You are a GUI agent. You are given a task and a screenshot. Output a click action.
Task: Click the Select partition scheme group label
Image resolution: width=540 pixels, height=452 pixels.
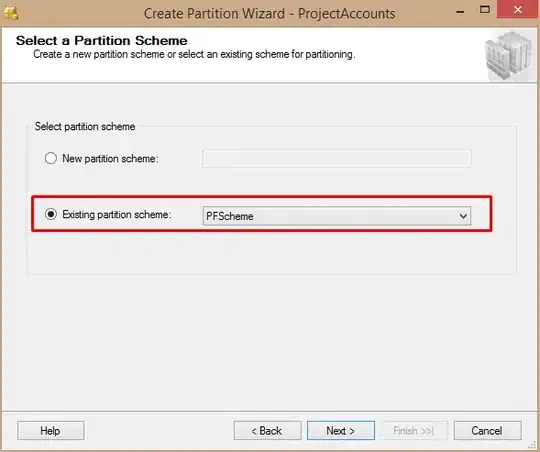click(85, 126)
